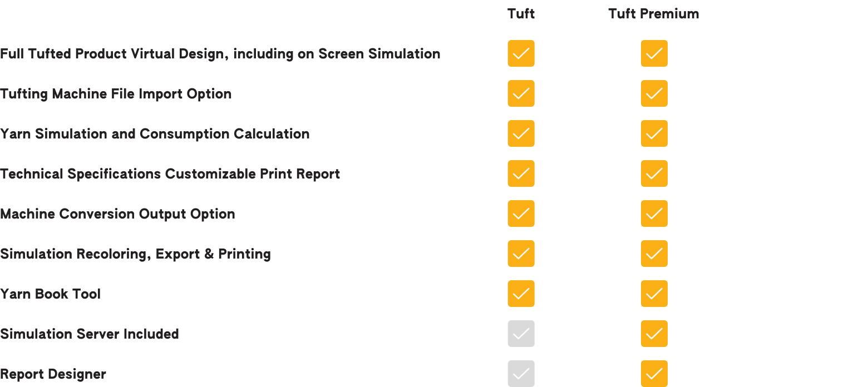
Task: Click Tufting Machine File Import Option text
Action: point(116,94)
